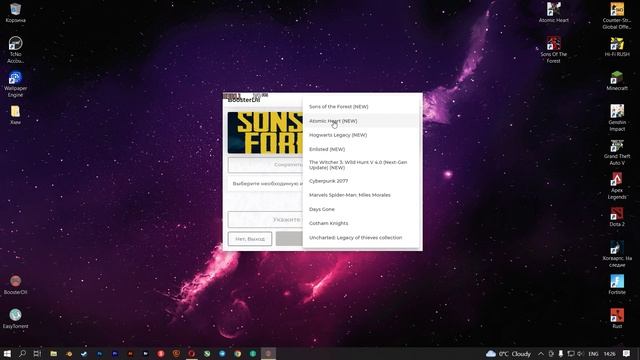Viewport: 640px width, 360px height.
Task: Select the Apex Legends desktop shortcut
Action: [617, 186]
